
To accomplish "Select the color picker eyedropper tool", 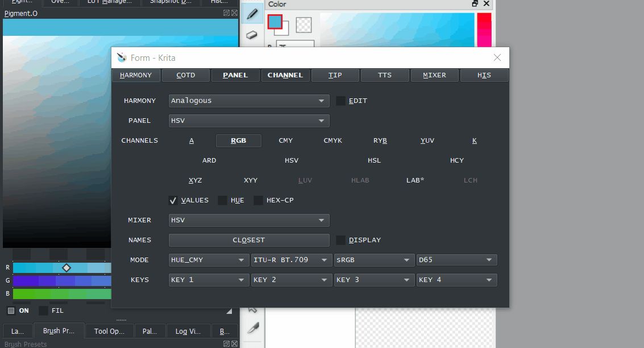I will [253, 328].
